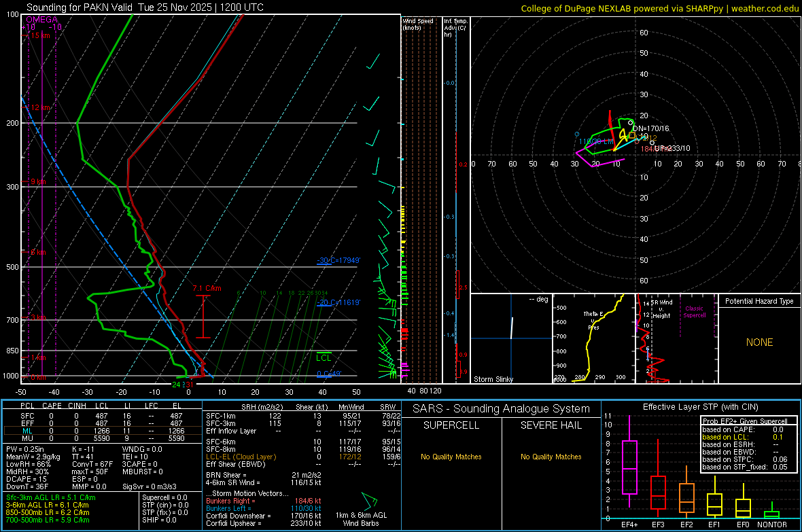This screenshot has height=532, width=802.
Task: Click the '6 km' height marker
Action: (x=38, y=252)
